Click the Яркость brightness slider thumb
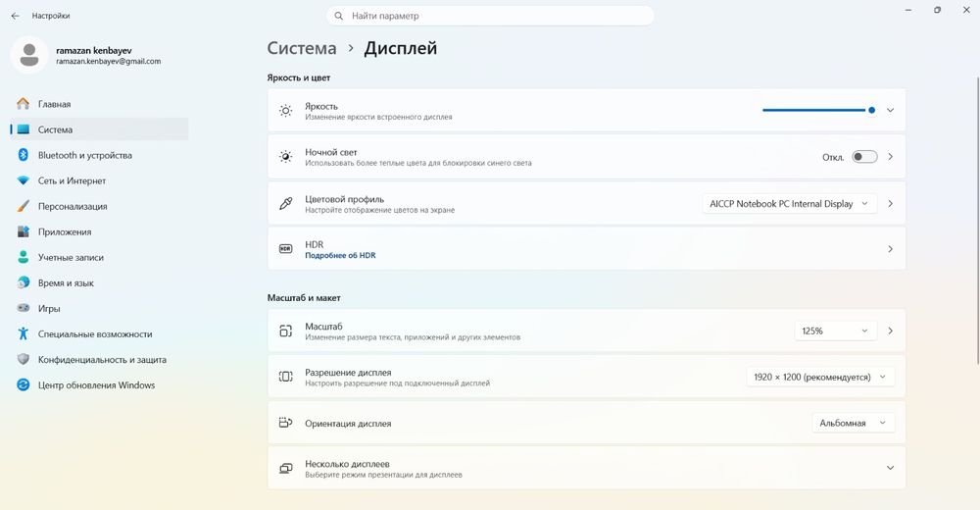 point(871,110)
